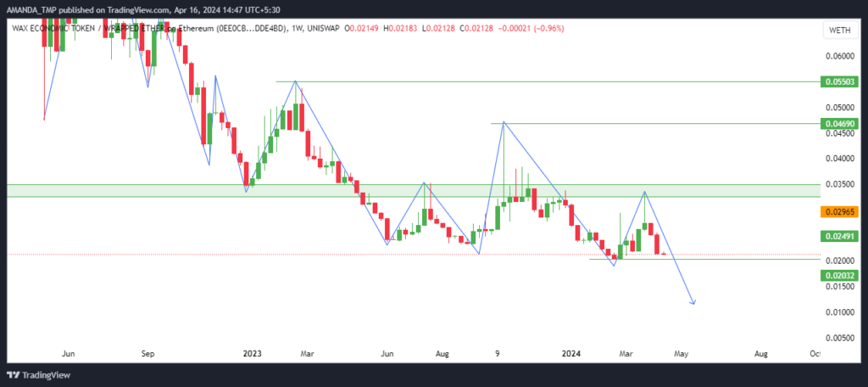
Task: Click the Sep time axis label
Action: pos(147,353)
